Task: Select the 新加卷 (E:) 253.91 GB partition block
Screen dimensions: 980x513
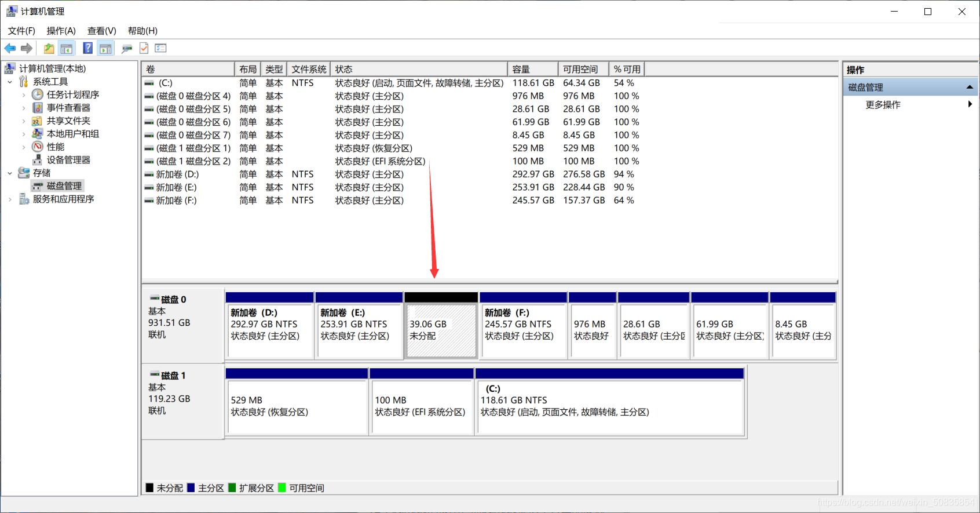Action: click(x=359, y=325)
